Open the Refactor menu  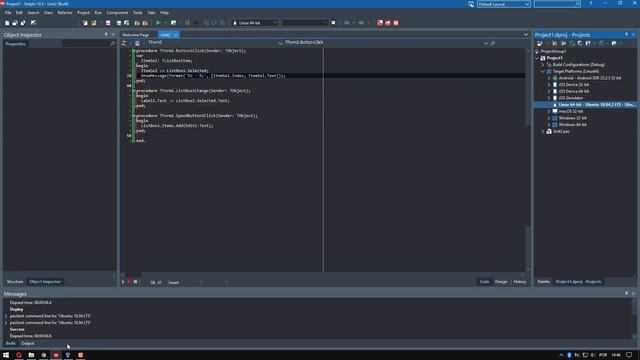64,13
